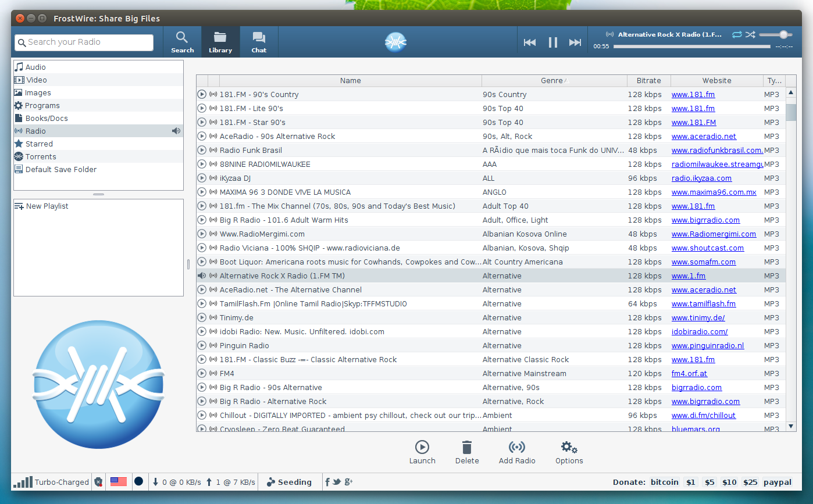This screenshot has height=504, width=813.
Task: Play the Tinimy.de station
Action: [202, 318]
